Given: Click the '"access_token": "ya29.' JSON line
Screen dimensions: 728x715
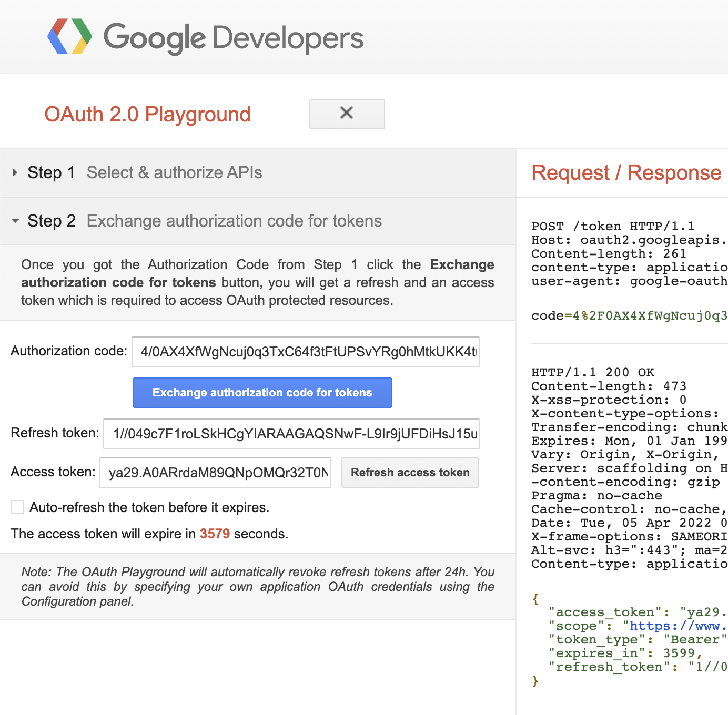Looking at the screenshot, I should 638,612.
